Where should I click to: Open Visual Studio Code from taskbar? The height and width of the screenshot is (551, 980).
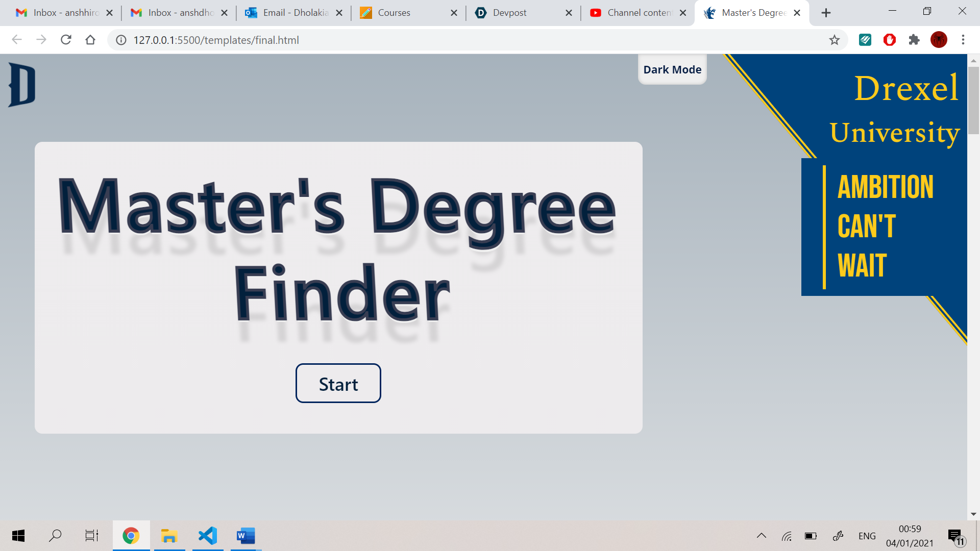208,536
